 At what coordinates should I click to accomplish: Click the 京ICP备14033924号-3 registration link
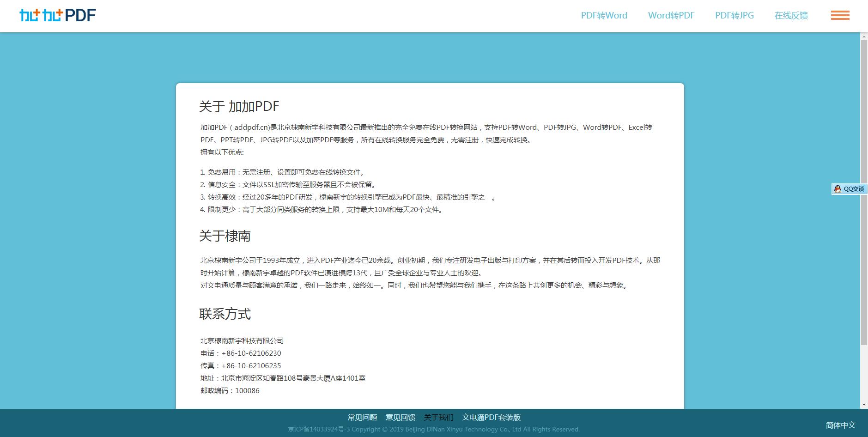click(319, 430)
